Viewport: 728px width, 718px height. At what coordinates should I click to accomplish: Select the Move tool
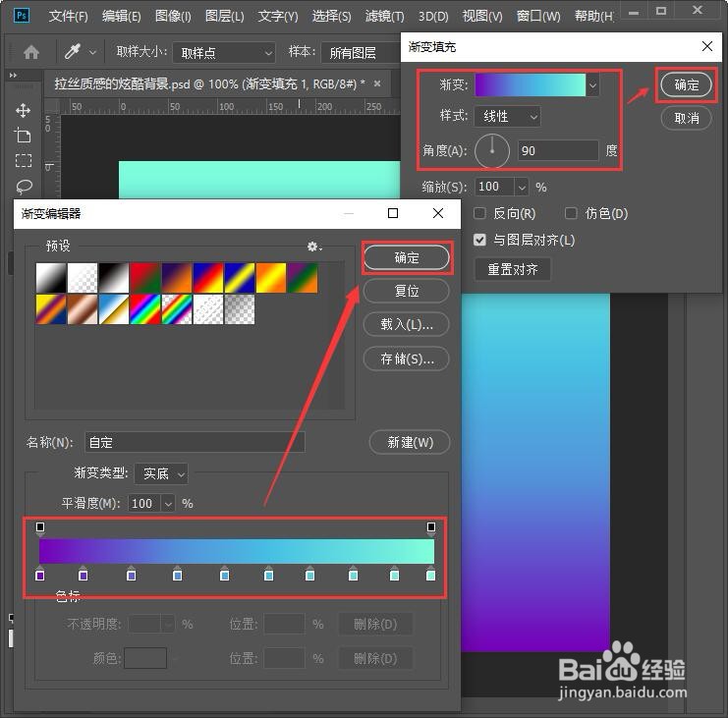24,110
